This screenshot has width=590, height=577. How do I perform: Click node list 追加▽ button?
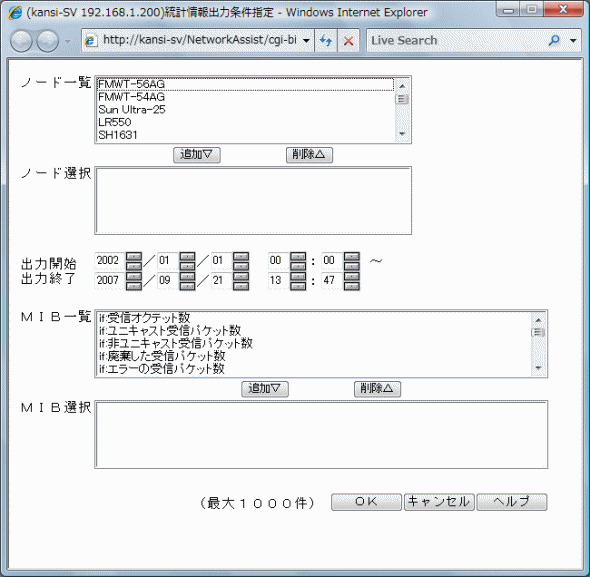(196, 155)
